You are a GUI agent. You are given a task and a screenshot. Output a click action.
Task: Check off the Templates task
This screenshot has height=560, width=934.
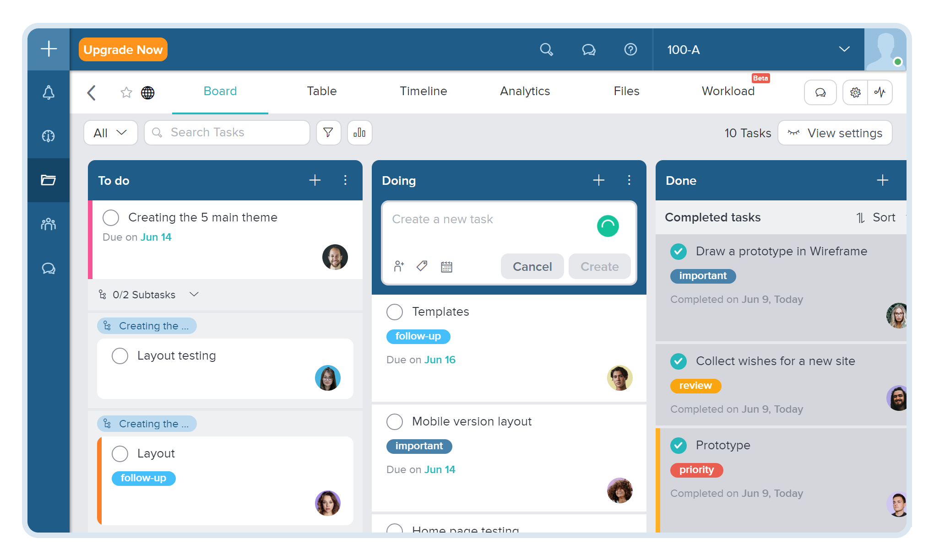click(395, 312)
